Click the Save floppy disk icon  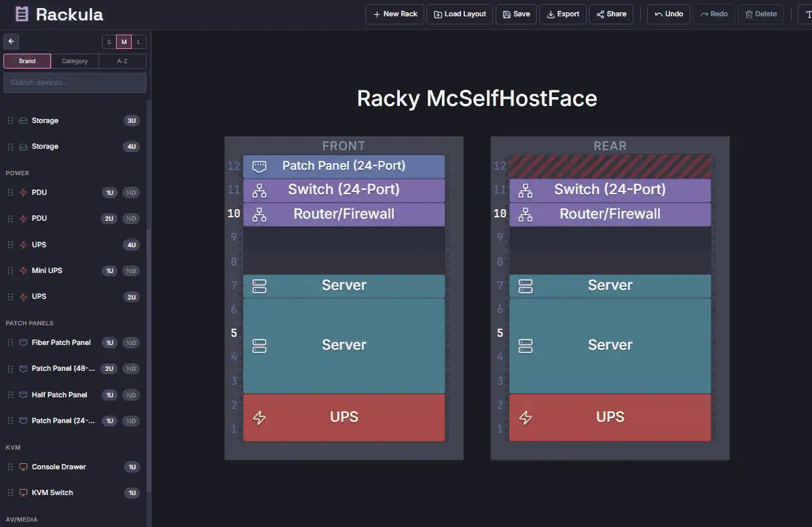click(x=506, y=14)
